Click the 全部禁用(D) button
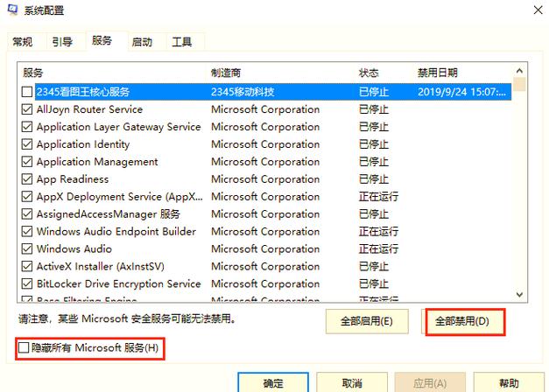 tap(462, 321)
